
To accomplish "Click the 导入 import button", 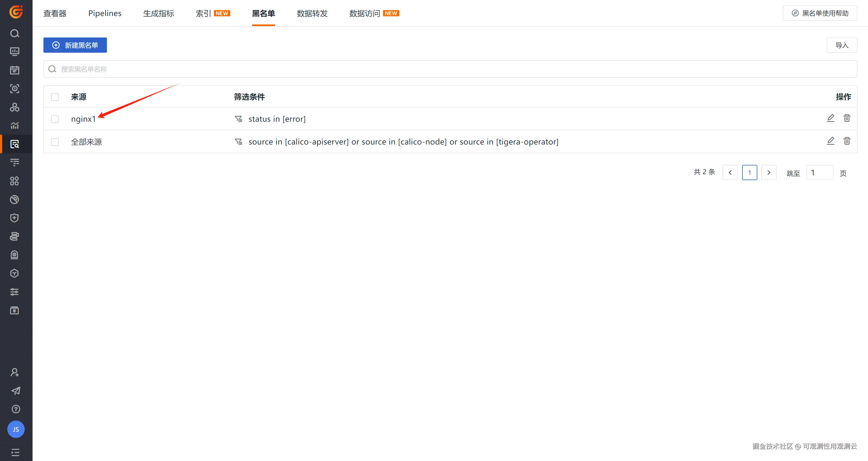I will coord(841,45).
